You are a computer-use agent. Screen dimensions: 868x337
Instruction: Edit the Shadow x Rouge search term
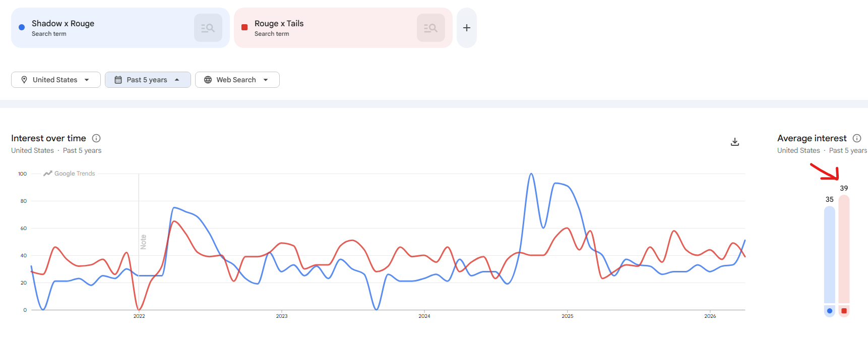coord(63,24)
